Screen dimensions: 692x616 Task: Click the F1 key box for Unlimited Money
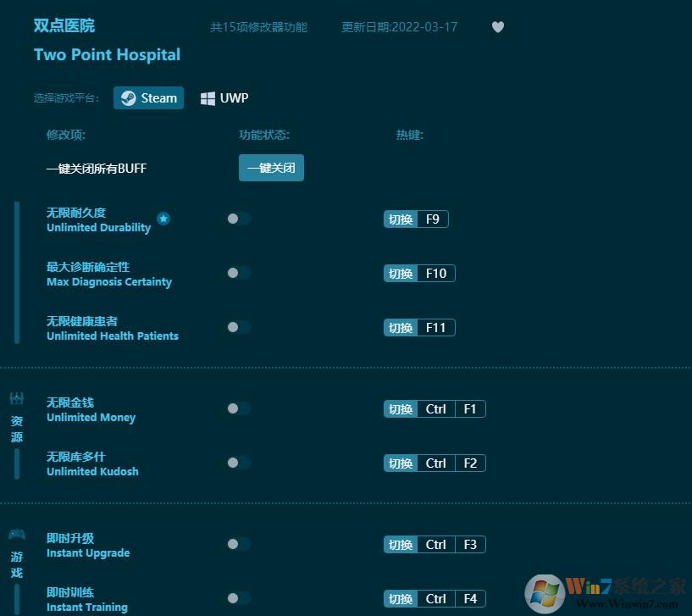[x=470, y=409]
